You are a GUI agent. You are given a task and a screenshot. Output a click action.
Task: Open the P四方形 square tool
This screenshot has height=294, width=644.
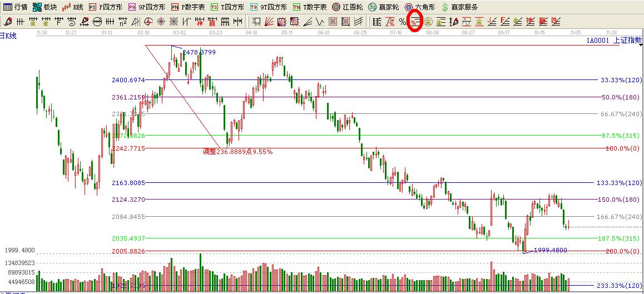coord(106,7)
